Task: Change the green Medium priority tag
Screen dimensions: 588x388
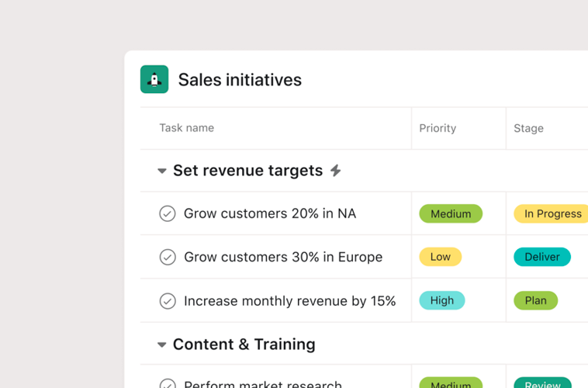Action: [451, 213]
